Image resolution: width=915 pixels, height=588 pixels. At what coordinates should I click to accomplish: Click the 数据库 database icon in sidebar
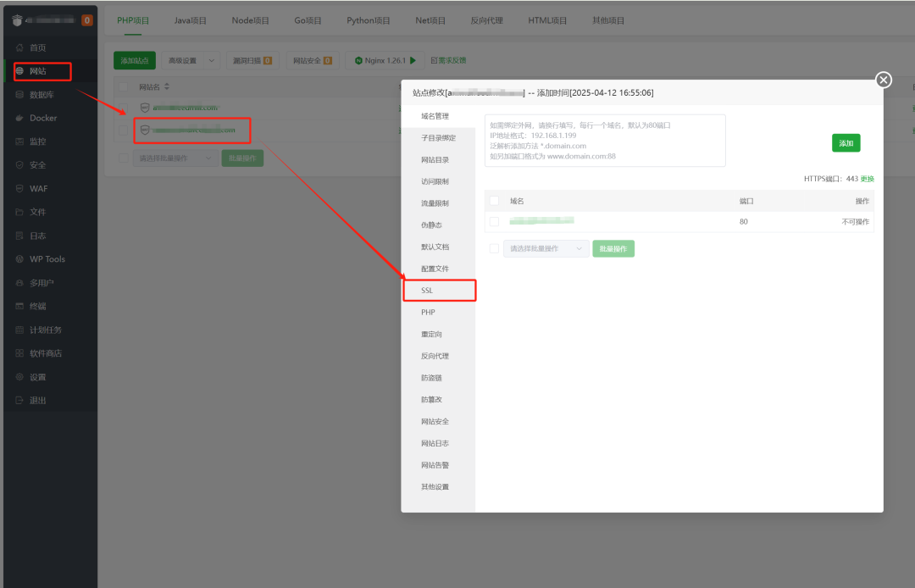[x=19, y=95]
